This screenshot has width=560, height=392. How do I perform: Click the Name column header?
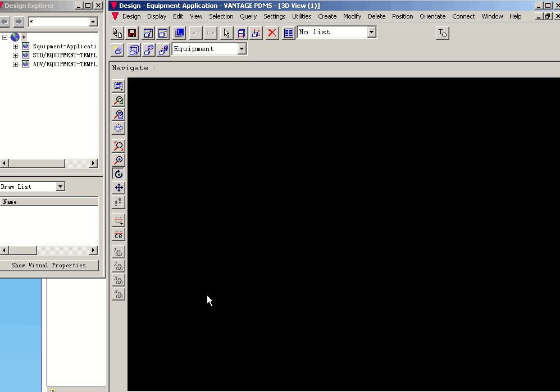[49, 202]
